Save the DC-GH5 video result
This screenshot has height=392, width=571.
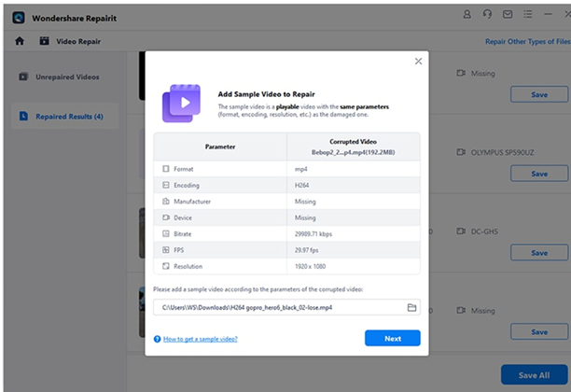tap(538, 253)
